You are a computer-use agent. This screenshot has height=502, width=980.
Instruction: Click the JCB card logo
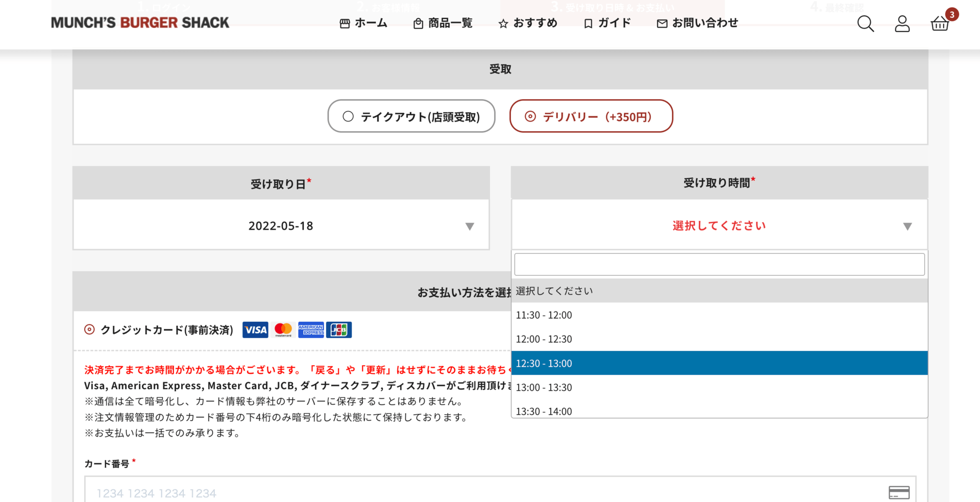point(339,330)
